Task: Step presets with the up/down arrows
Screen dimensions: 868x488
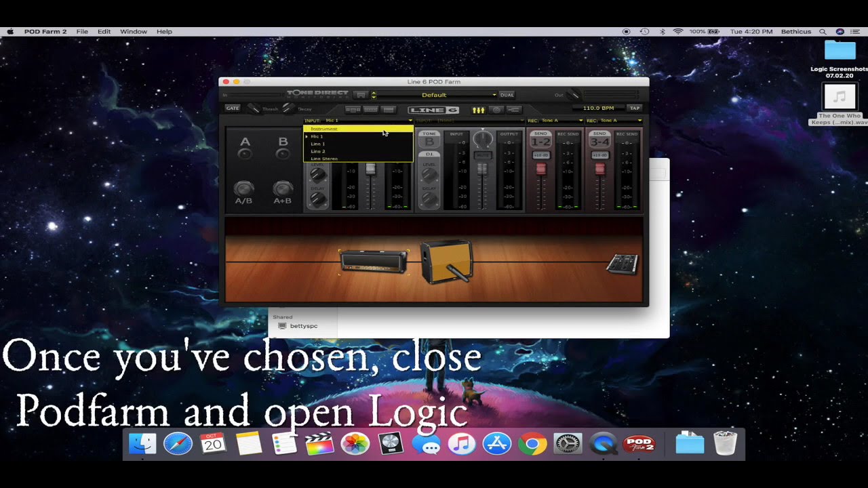Action: click(373, 95)
